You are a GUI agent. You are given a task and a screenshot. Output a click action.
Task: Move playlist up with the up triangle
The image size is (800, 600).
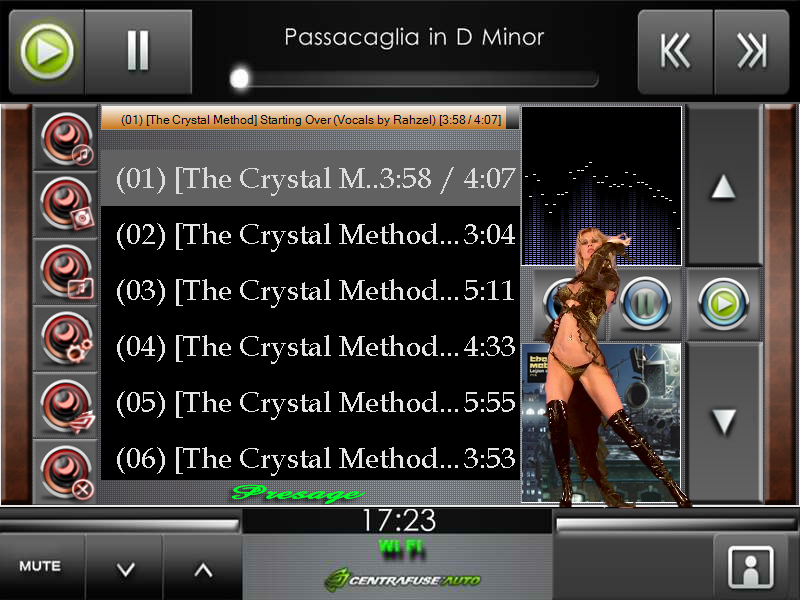coord(723,186)
